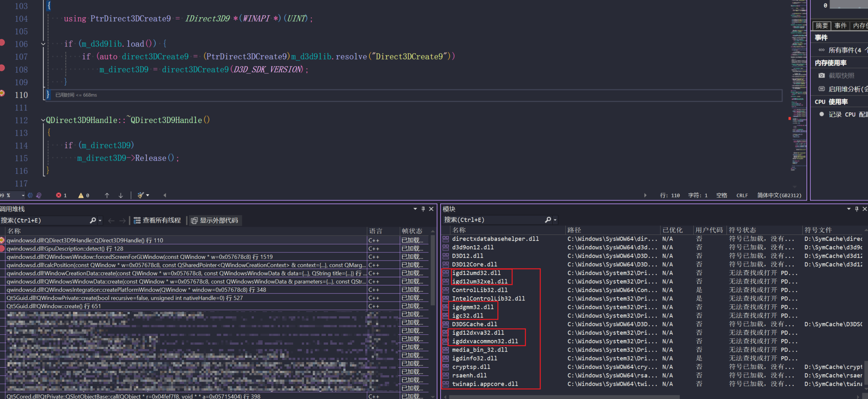The image size is (868, 399).
Task: Select the QDirect3D9Handle() line 110 stack frame
Action: click(x=214, y=240)
